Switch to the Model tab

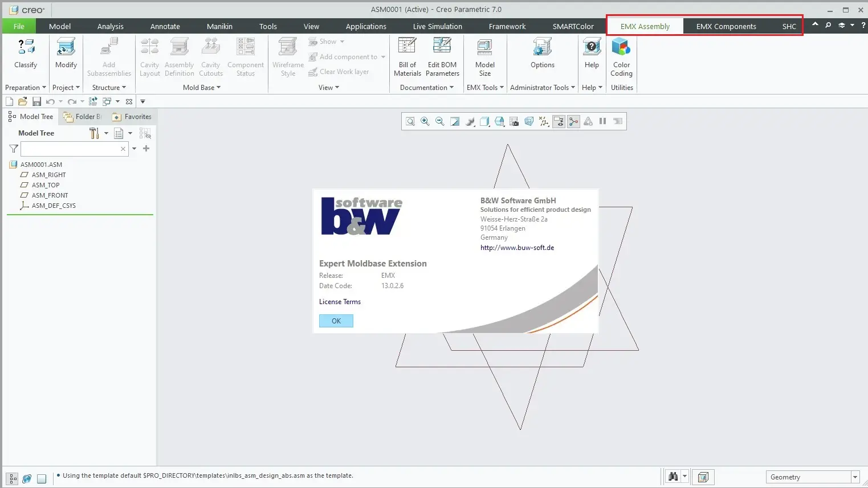tap(60, 26)
